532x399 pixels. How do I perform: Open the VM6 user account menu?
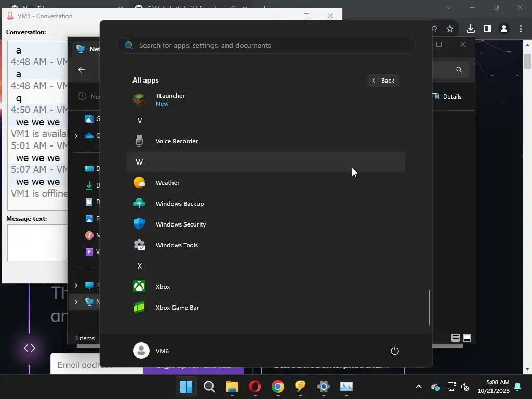[151, 351]
